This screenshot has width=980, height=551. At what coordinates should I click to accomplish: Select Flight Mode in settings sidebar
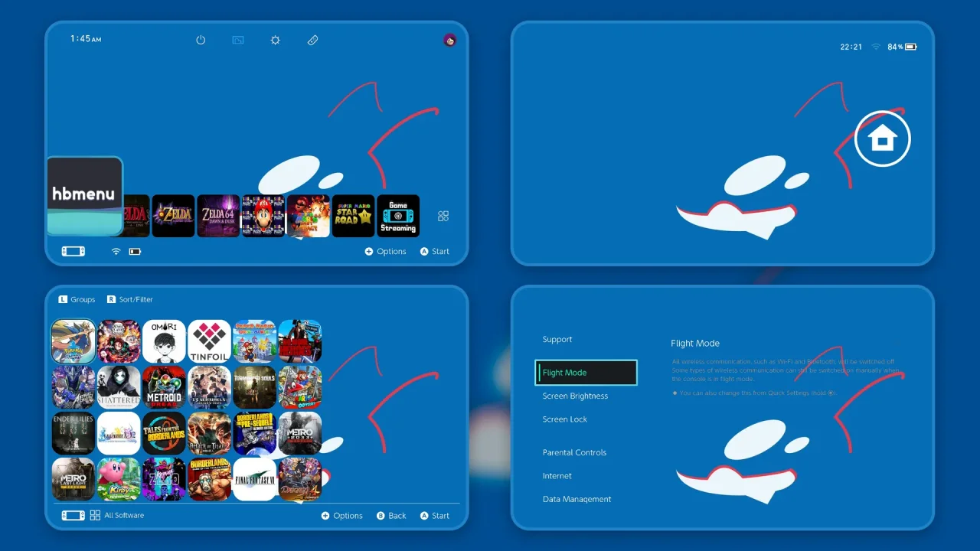[586, 373]
